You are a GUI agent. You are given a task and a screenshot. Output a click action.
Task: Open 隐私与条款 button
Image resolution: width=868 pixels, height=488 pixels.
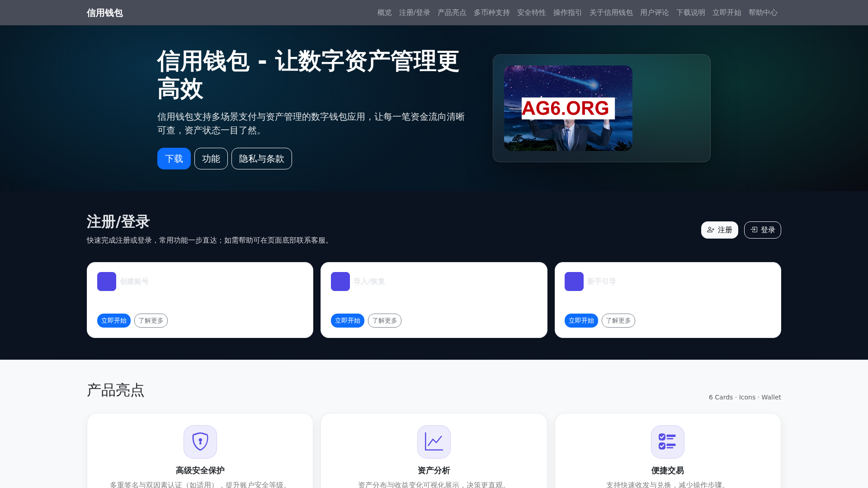click(x=262, y=159)
